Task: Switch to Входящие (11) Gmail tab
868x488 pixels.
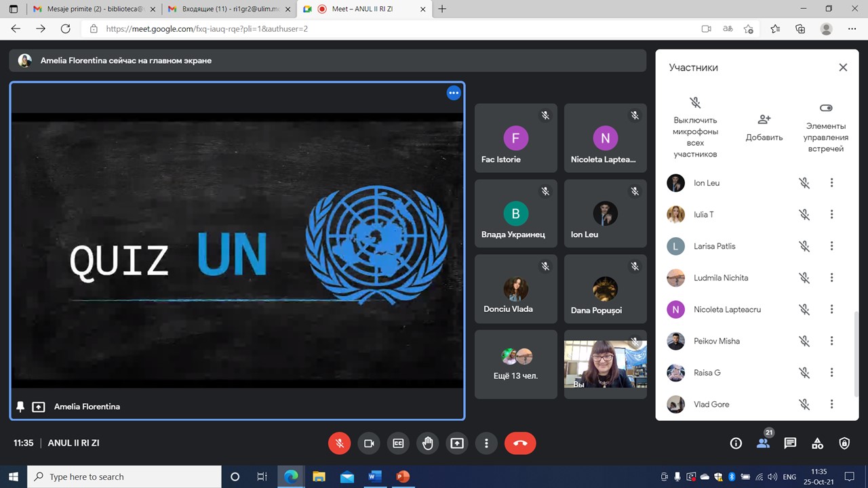Action: 229,9
